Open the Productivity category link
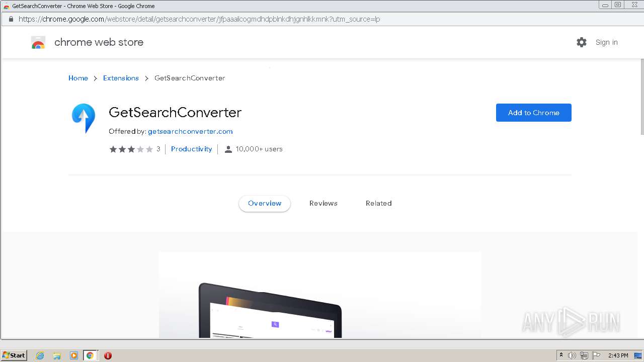This screenshot has height=362, width=644. pyautogui.click(x=192, y=149)
